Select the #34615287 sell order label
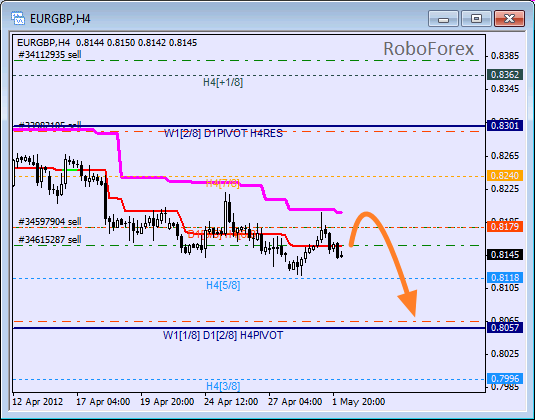 pos(50,240)
